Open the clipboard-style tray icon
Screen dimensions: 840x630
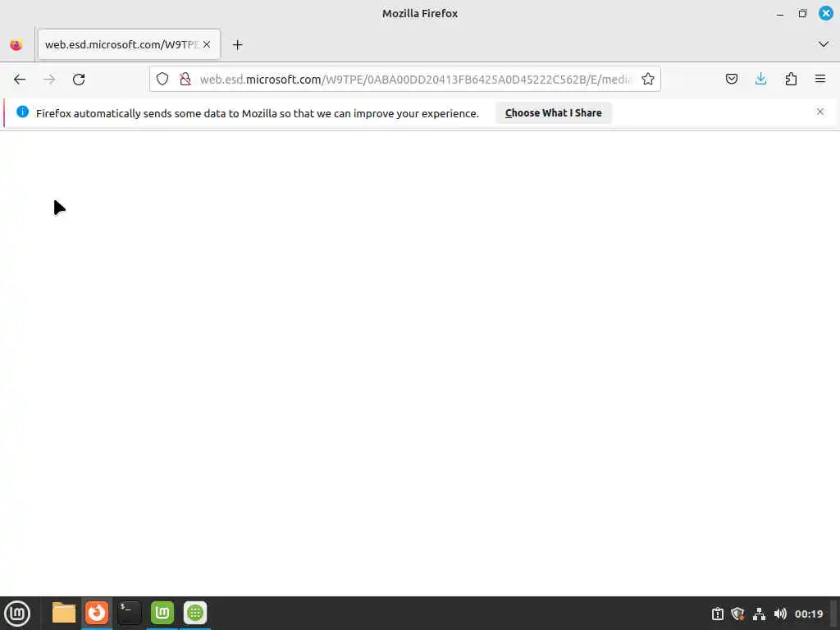[x=717, y=614]
